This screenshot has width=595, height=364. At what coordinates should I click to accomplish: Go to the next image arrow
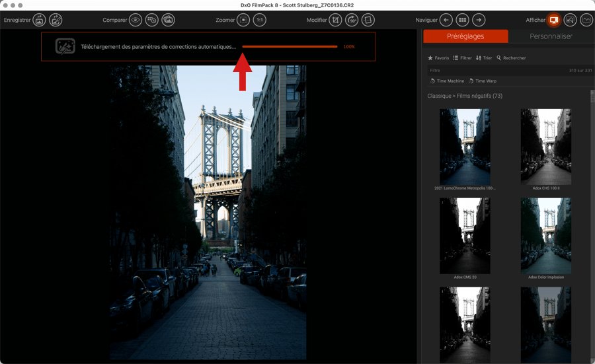tap(479, 20)
